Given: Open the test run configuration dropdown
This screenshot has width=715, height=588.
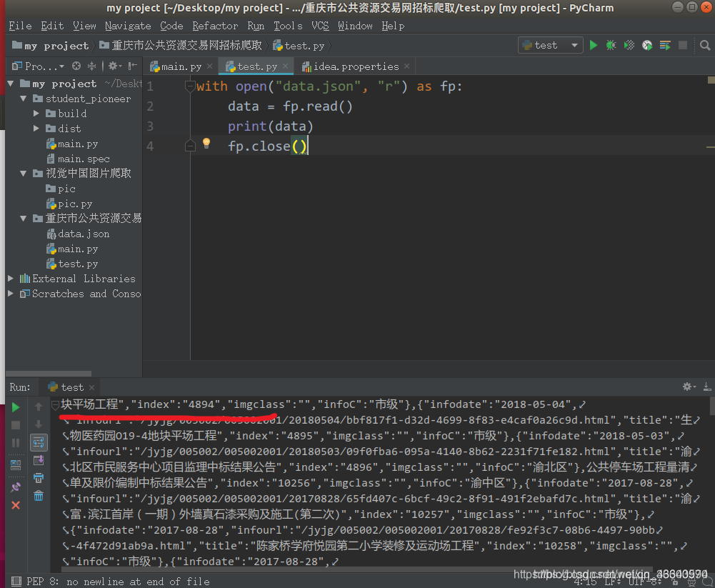Looking at the screenshot, I should pyautogui.click(x=551, y=45).
